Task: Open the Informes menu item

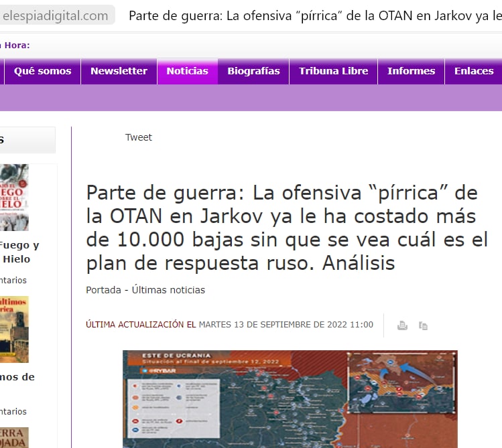Action: pos(411,71)
